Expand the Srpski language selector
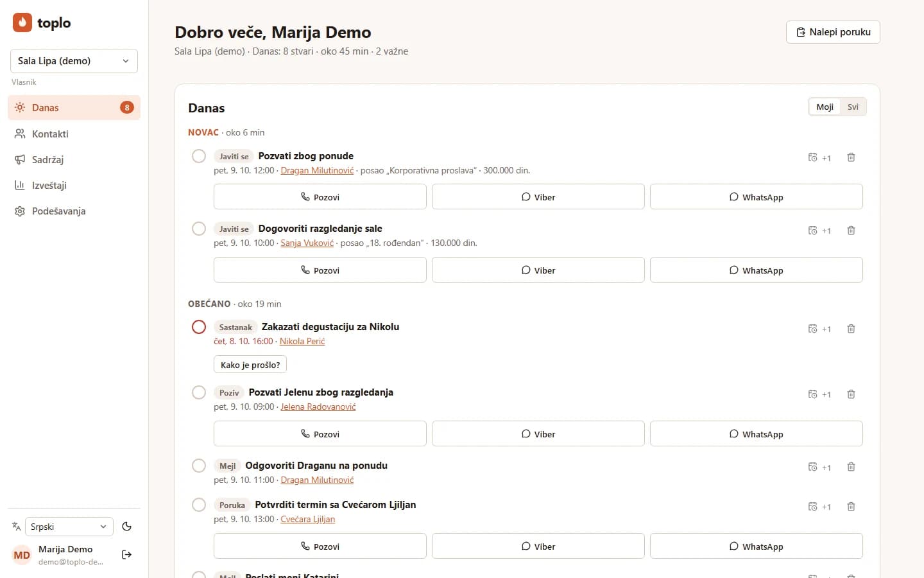924x578 pixels. click(69, 527)
